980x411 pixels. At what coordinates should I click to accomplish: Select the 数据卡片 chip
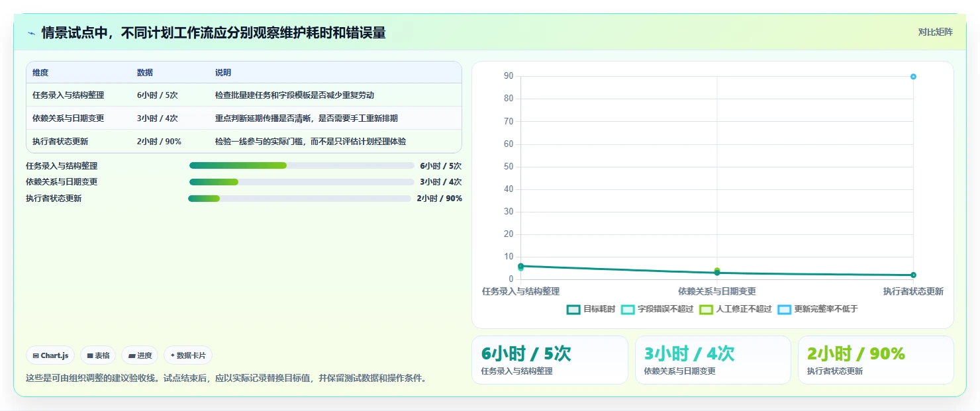pos(188,355)
